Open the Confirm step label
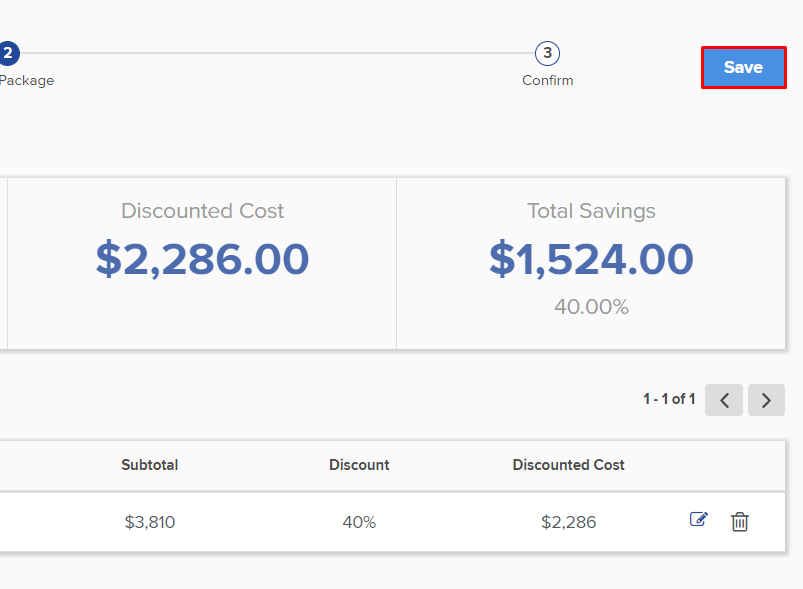Screen dimensions: 803x589 coord(547,80)
